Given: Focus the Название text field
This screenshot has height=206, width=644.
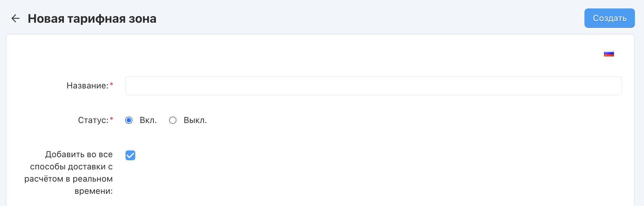Looking at the screenshot, I should pos(373,86).
